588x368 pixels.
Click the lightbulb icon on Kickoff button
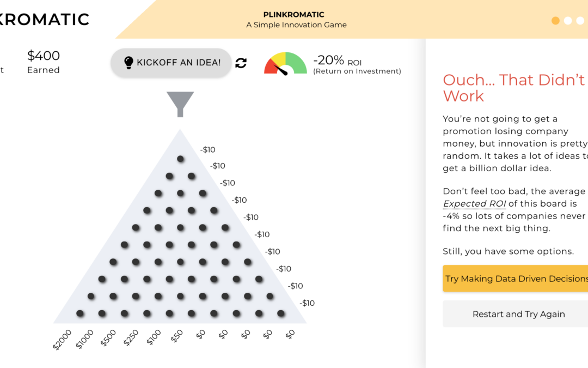tap(128, 63)
